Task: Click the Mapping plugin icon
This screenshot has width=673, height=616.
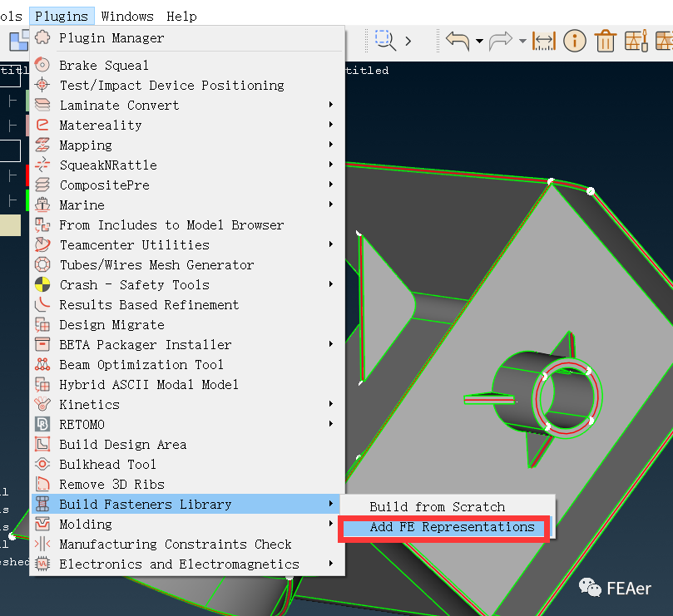Action: click(42, 145)
